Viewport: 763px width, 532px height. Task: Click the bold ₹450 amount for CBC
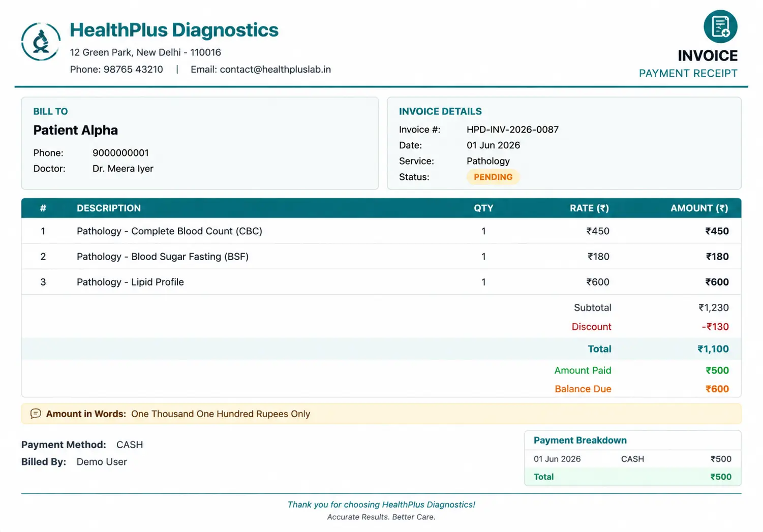[717, 231]
